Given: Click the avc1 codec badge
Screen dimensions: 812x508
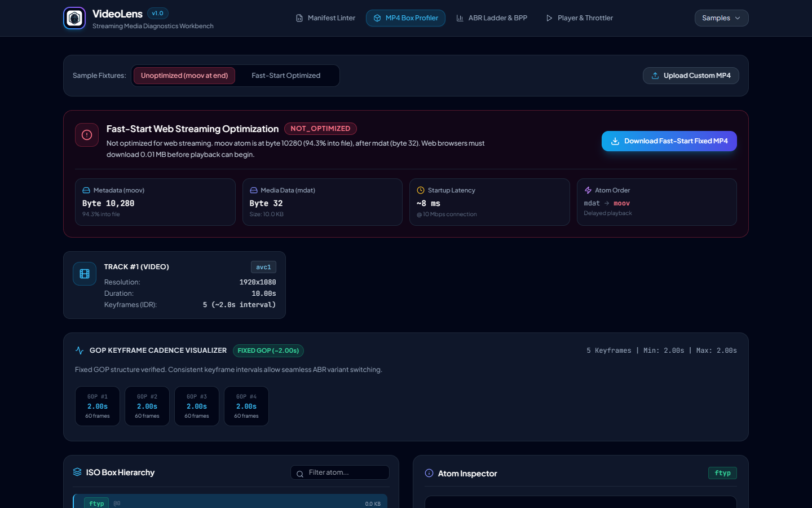Looking at the screenshot, I should 263,267.
